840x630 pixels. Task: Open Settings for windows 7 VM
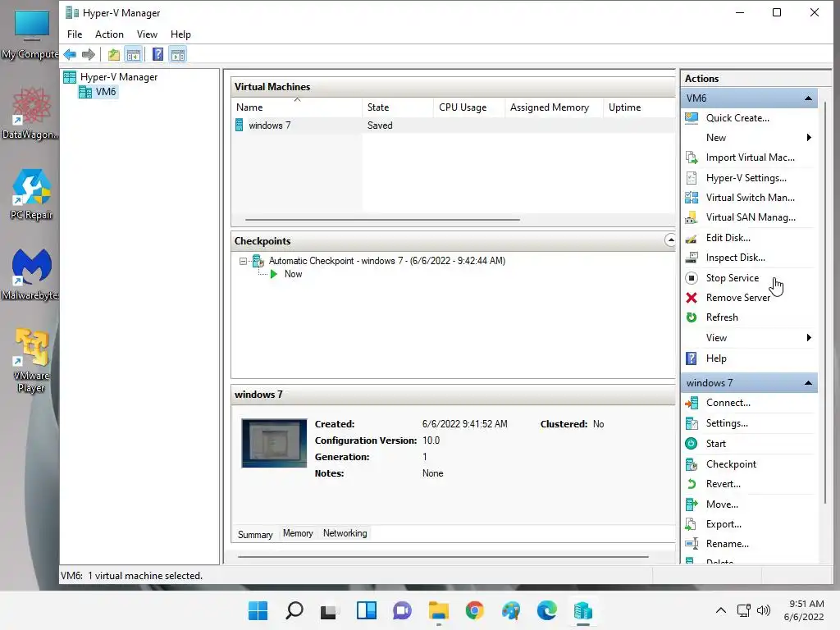coord(727,423)
